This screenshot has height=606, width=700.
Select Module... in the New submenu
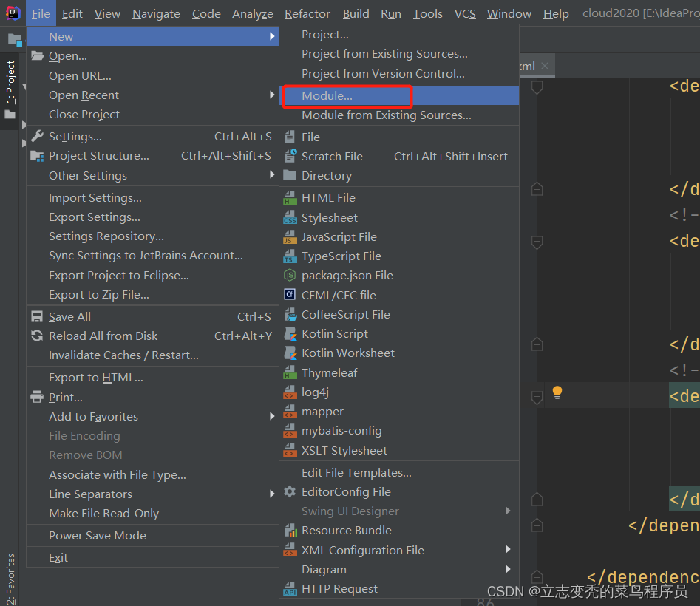point(399,95)
